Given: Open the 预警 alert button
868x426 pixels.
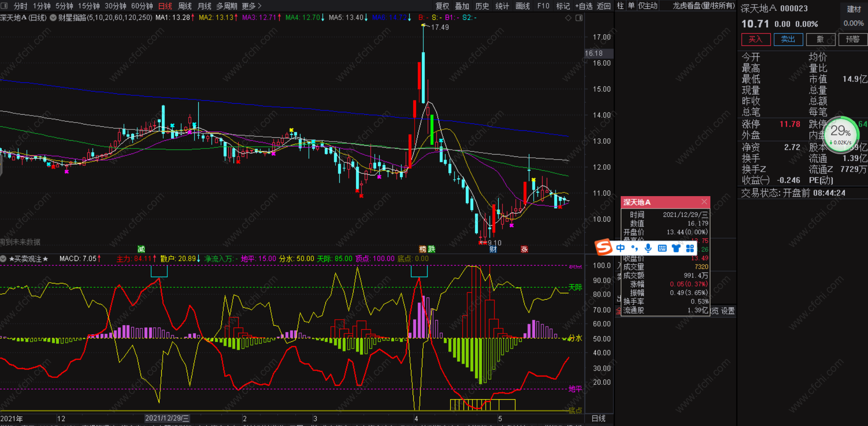Looking at the screenshot, I should [x=853, y=39].
